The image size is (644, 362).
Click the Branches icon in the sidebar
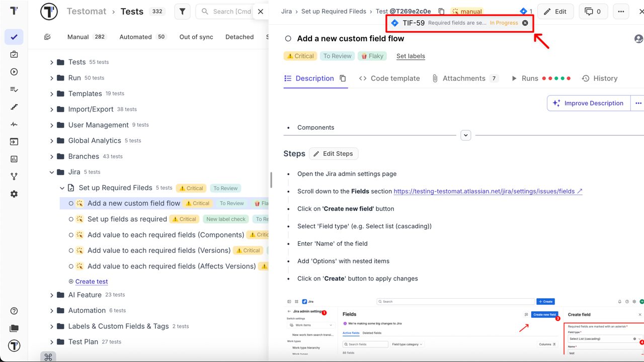pyautogui.click(x=14, y=177)
